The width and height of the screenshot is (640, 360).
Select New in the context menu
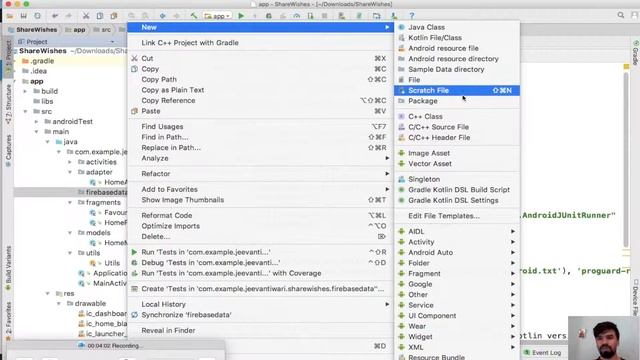point(260,27)
